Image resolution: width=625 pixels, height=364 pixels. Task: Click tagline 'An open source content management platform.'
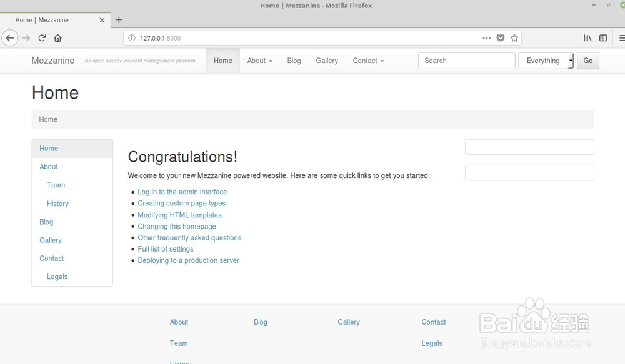(x=140, y=61)
